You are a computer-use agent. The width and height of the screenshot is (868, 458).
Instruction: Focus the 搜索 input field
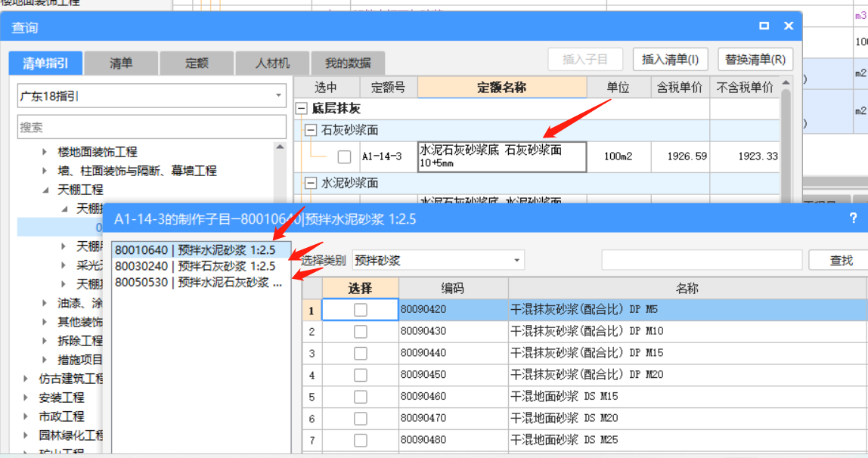click(152, 127)
